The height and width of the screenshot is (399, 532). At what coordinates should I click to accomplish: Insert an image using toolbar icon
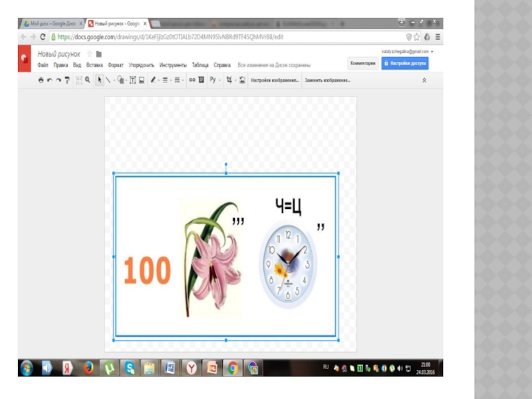click(142, 80)
